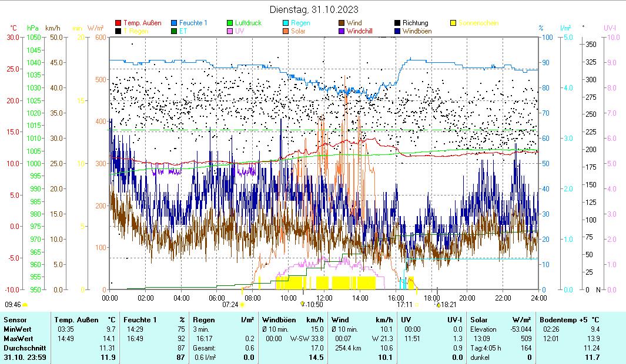The width and height of the screenshot is (626, 364).
Task: Click the Feuchte 1 table header
Action: [x=140, y=320]
